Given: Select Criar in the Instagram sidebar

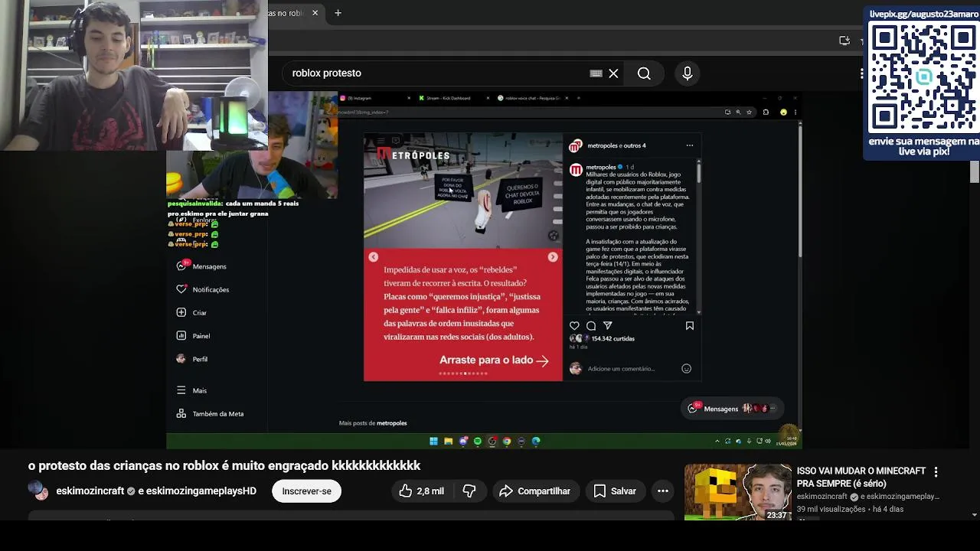Looking at the screenshot, I should click(x=191, y=312).
